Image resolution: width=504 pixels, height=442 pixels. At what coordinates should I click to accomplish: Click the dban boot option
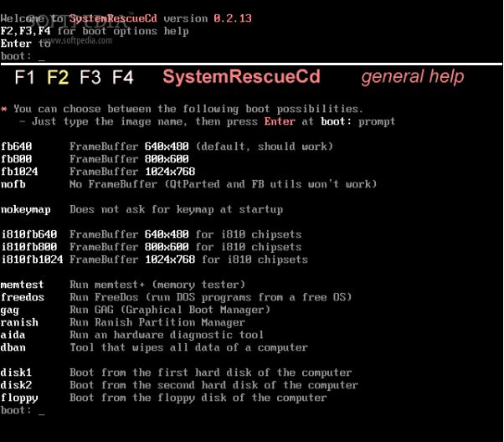pyautogui.click(x=13, y=347)
